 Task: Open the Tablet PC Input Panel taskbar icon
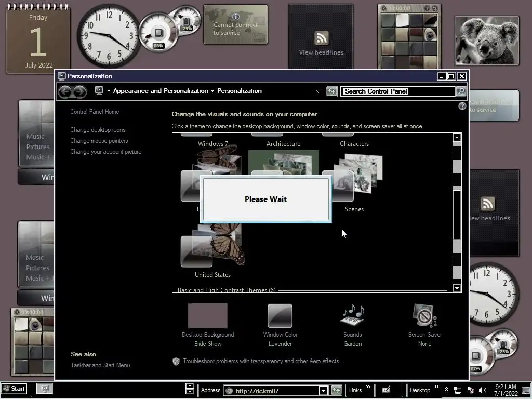coord(386,390)
